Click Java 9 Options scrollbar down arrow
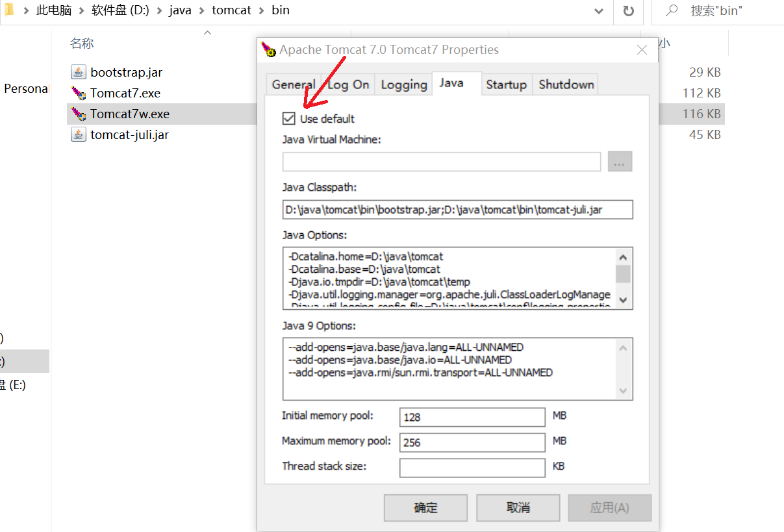 pyautogui.click(x=623, y=391)
